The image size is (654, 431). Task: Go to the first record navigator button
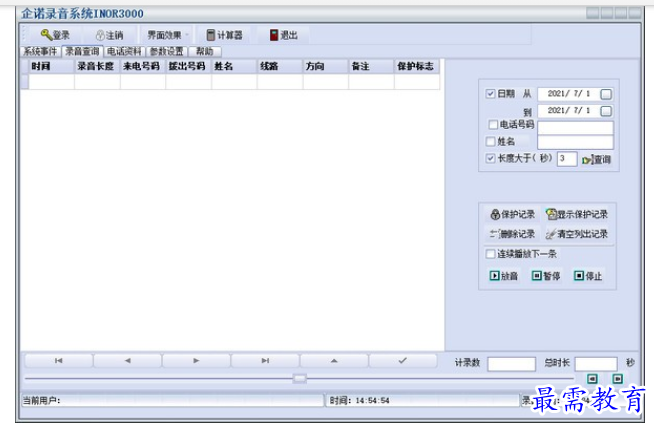[58, 360]
